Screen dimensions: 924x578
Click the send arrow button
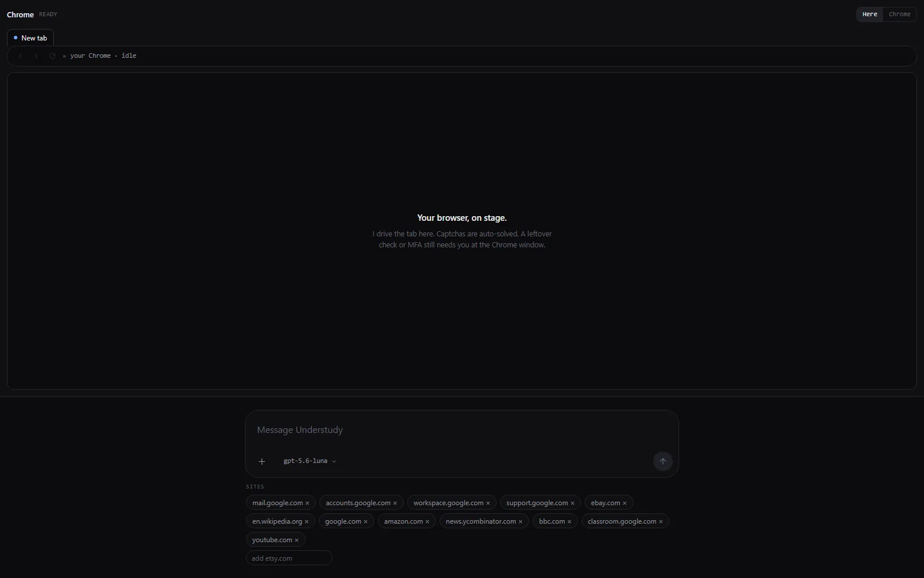663,461
